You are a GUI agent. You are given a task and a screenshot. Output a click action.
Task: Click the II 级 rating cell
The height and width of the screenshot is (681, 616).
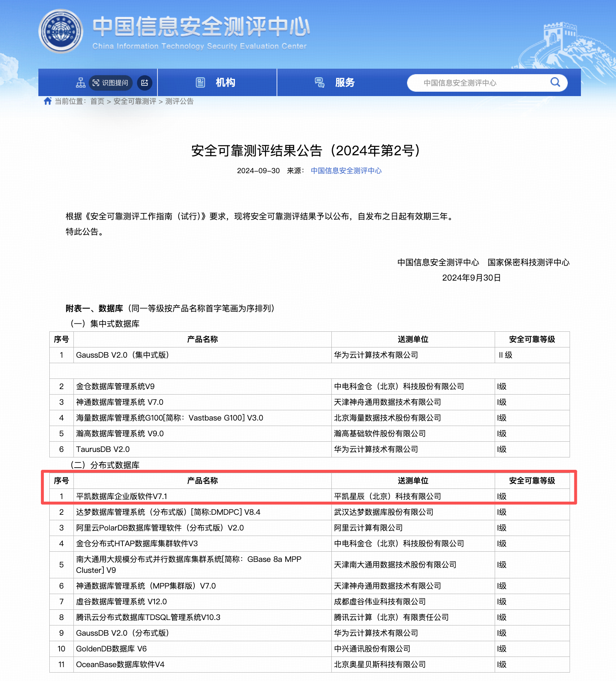pos(532,355)
